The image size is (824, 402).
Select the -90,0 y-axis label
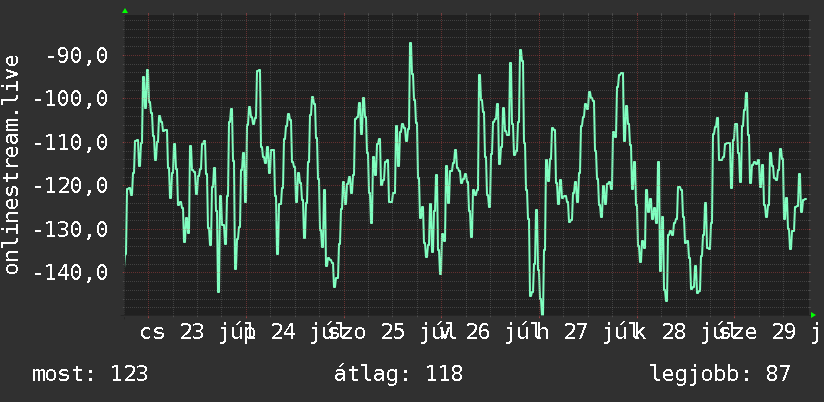pos(77,55)
